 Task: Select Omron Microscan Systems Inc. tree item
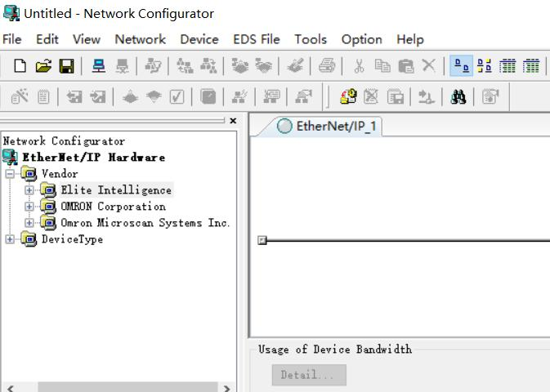[x=145, y=223]
